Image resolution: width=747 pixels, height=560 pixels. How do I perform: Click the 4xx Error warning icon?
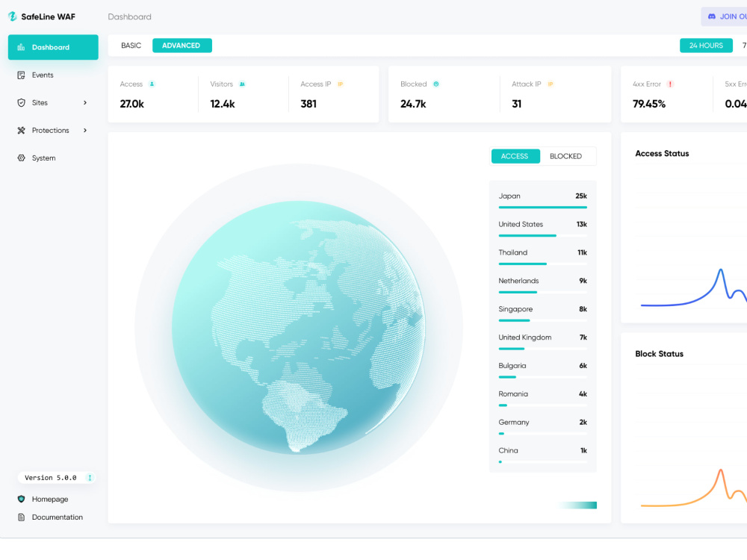coord(670,84)
